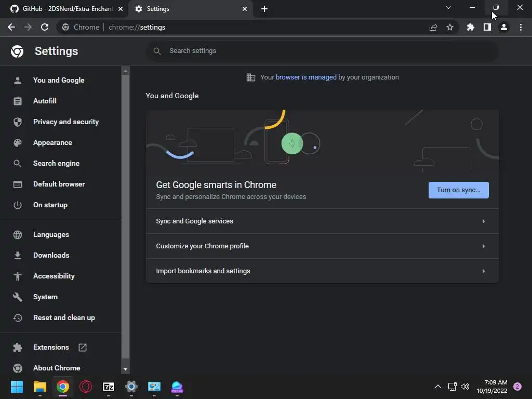Screen dimensions: 532x399
Task: Open network status from system tray
Action: tap(453, 387)
